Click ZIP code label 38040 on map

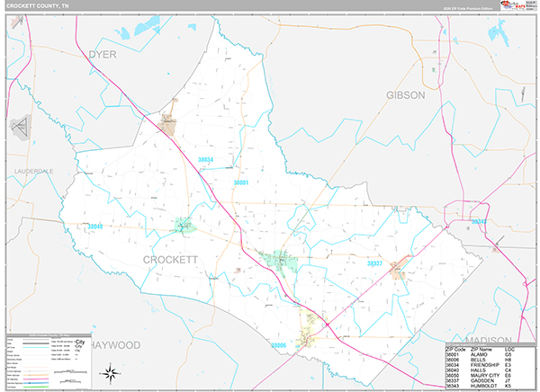coord(95,227)
